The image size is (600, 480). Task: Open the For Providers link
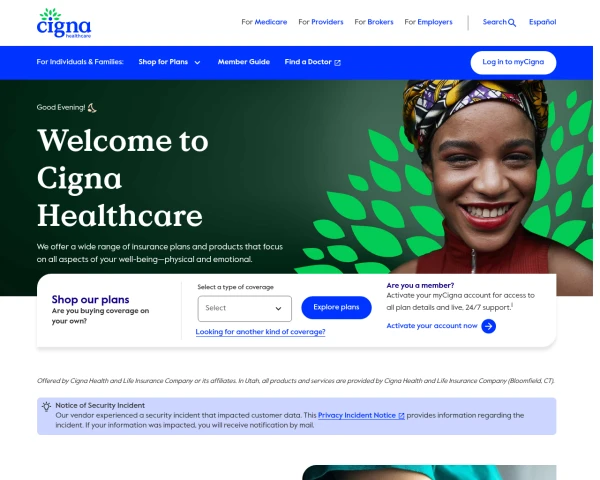pyautogui.click(x=321, y=22)
